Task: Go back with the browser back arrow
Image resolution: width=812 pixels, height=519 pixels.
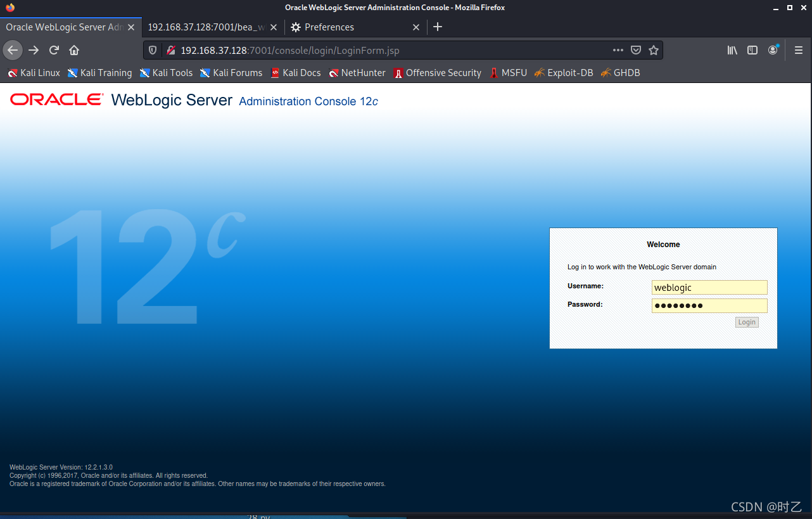Action: 13,50
